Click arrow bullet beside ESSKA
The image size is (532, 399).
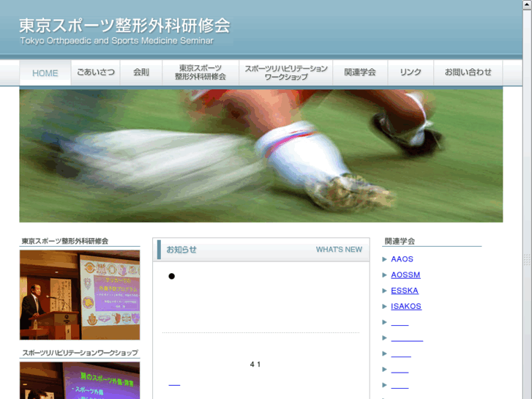click(x=384, y=291)
